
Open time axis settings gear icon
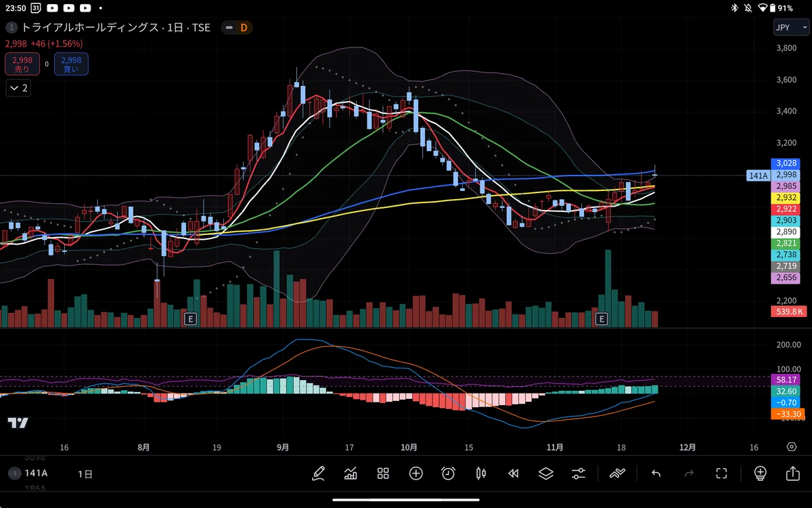point(792,447)
